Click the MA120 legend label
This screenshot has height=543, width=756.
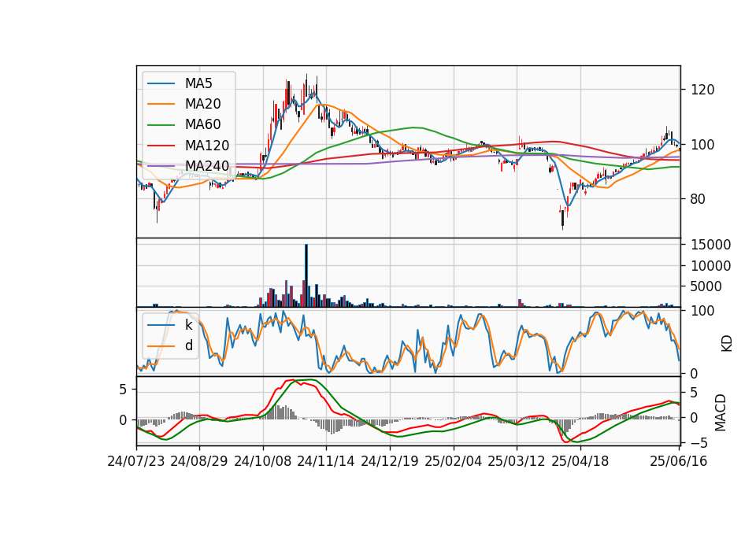207,146
